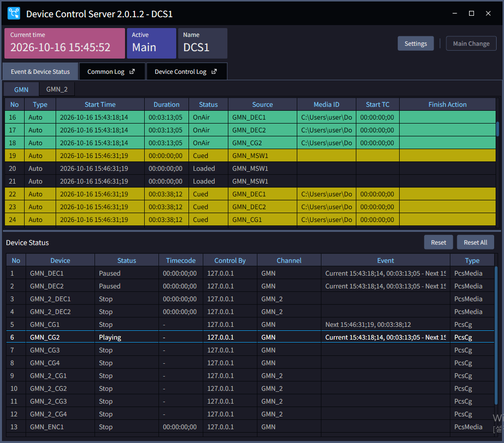This screenshot has height=443, width=504.
Task: Click the Timecode column header
Action: 181,260
